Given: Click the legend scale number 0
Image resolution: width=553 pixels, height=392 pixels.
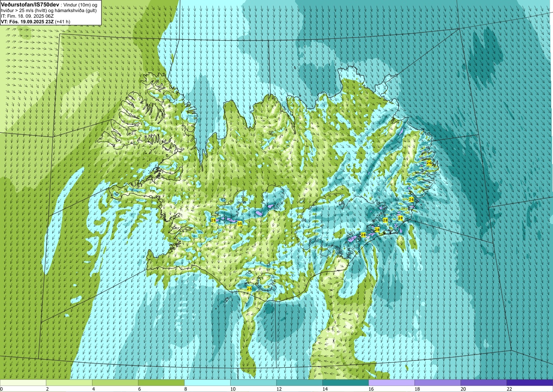Looking at the screenshot, I should tap(2, 389).
